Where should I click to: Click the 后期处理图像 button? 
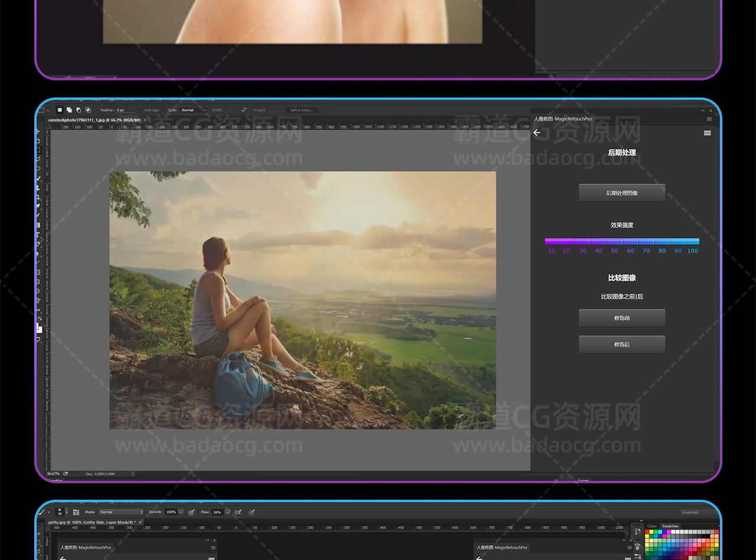[622, 193]
